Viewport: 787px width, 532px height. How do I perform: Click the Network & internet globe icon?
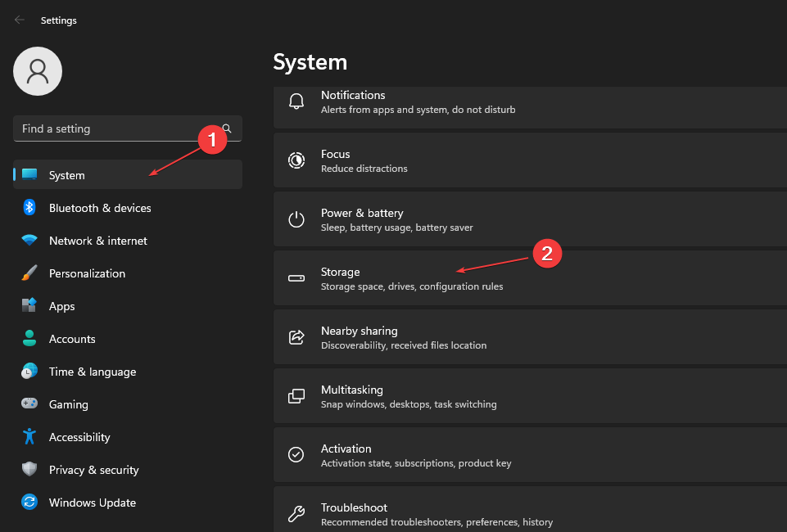(29, 241)
